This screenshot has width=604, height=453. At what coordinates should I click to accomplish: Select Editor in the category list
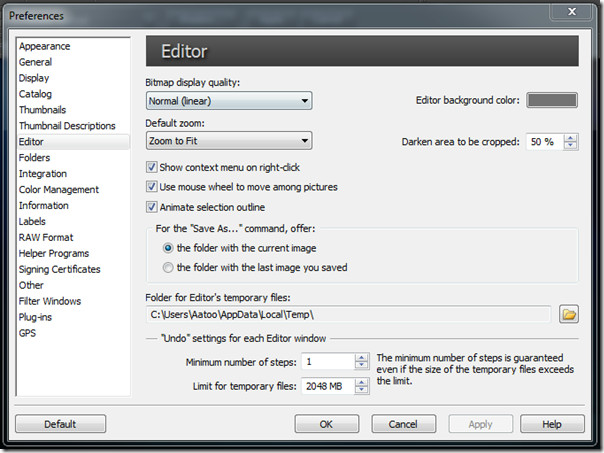click(73, 142)
